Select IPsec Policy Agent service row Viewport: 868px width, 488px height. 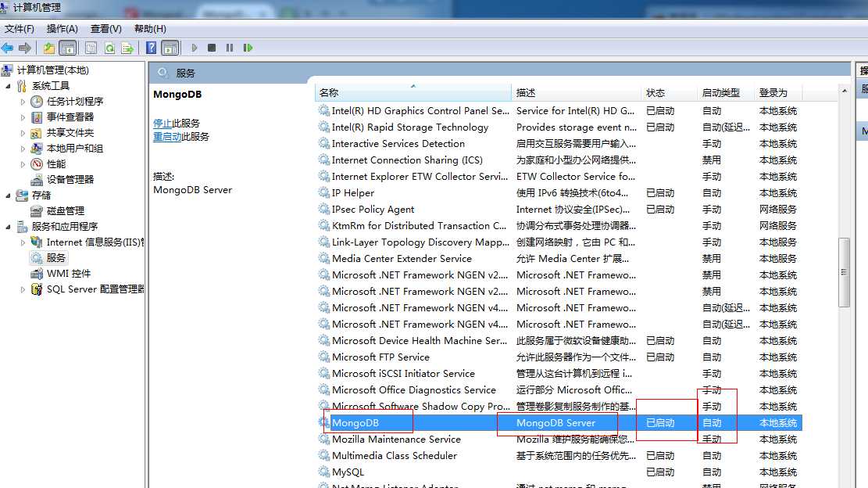coord(559,210)
